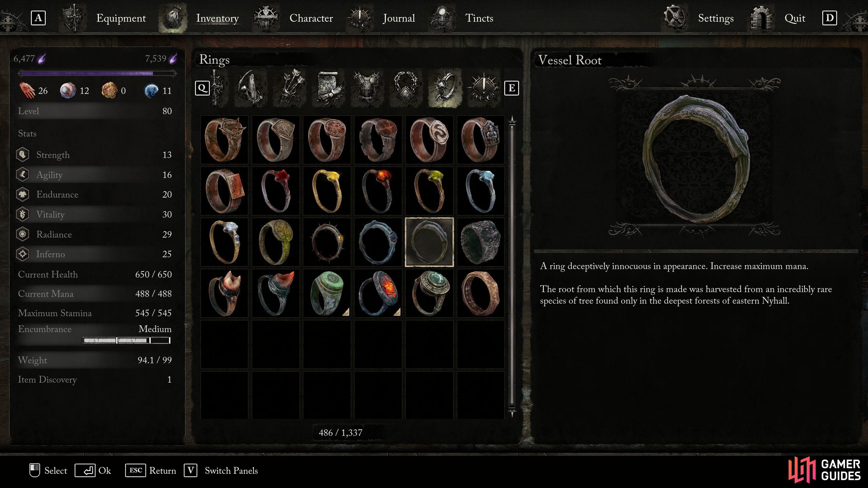Select the armor category icon
Viewport: 868px width, 488px height.
coord(368,88)
